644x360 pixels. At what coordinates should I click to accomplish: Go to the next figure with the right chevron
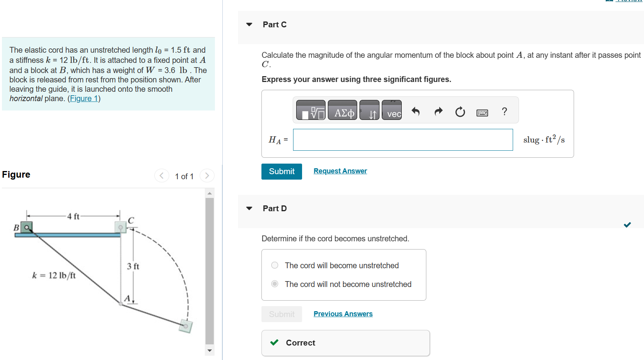point(207,176)
